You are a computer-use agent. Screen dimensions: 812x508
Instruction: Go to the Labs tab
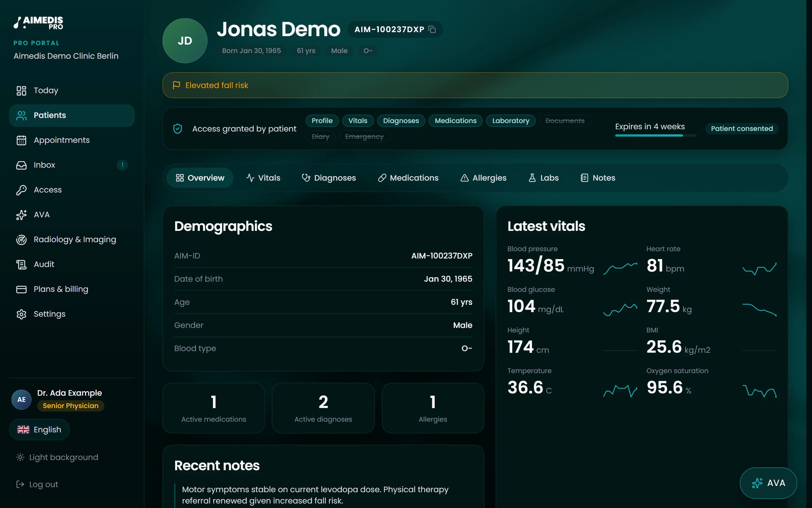544,178
